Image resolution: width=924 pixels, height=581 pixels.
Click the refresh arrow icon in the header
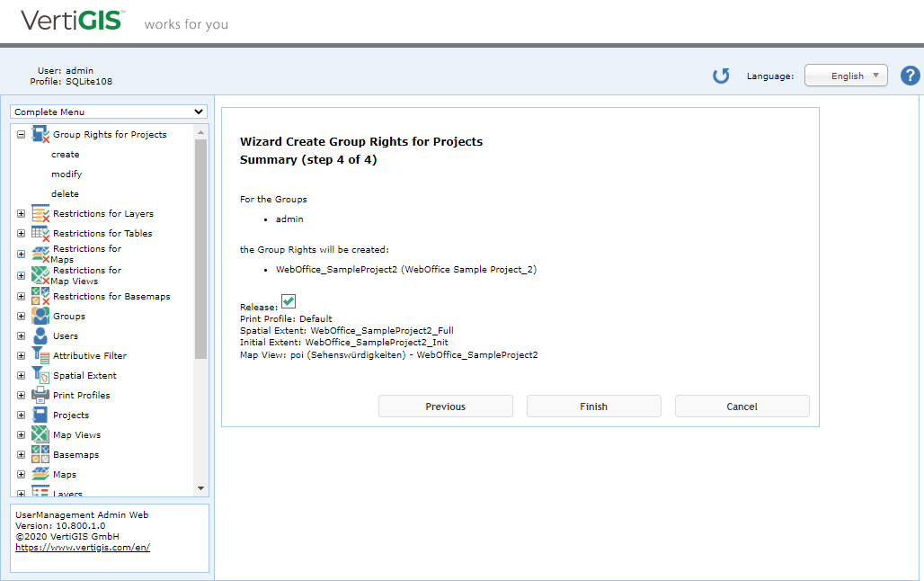721,76
